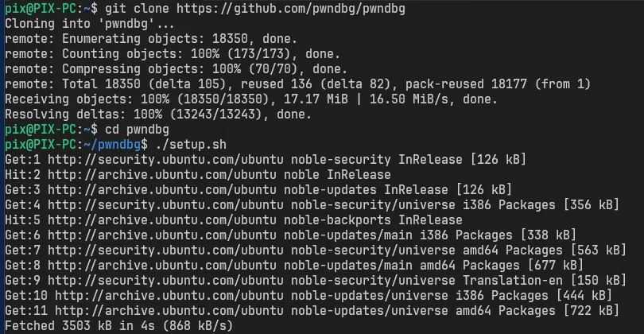Screen dimensions: 644x334
Task: Click the 'git clone' command text
Action: [137, 9]
